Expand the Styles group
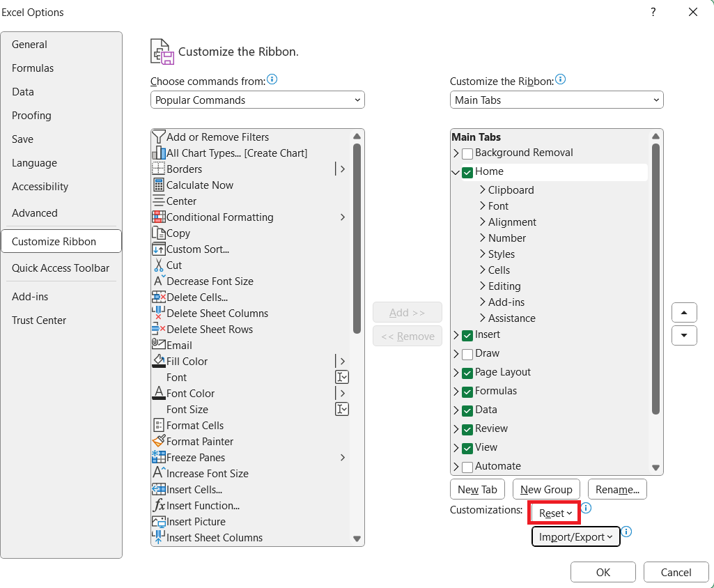This screenshot has width=714, height=588. pos(483,254)
